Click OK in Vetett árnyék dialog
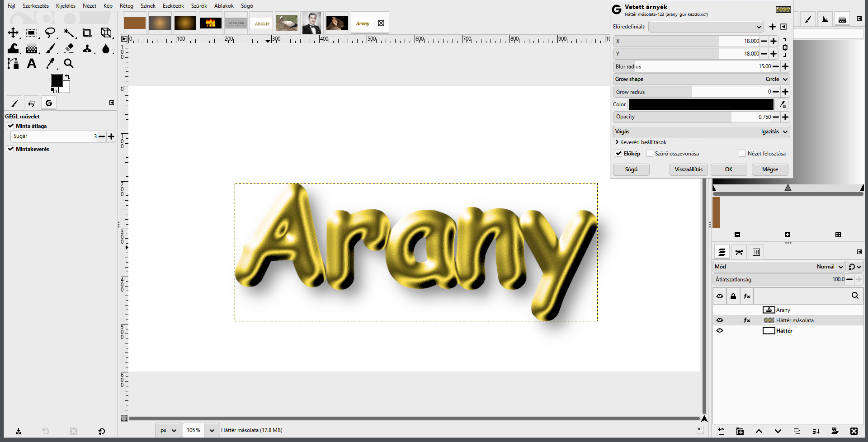 click(x=729, y=169)
